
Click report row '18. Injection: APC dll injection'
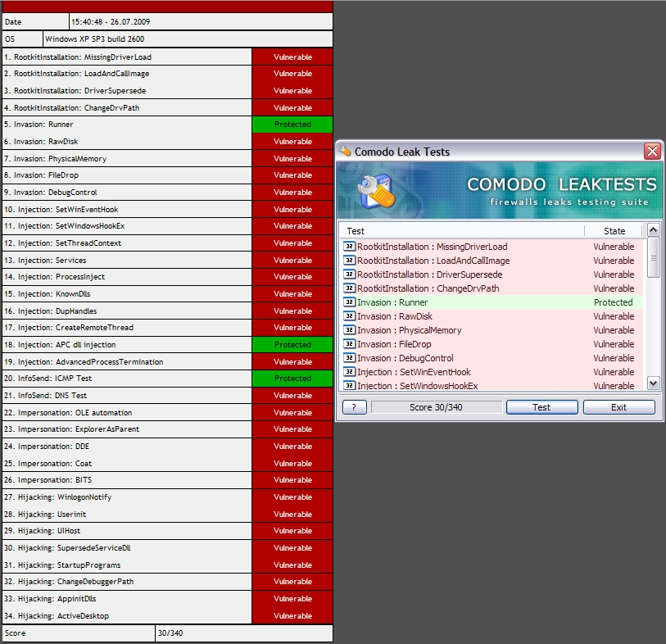click(127, 344)
